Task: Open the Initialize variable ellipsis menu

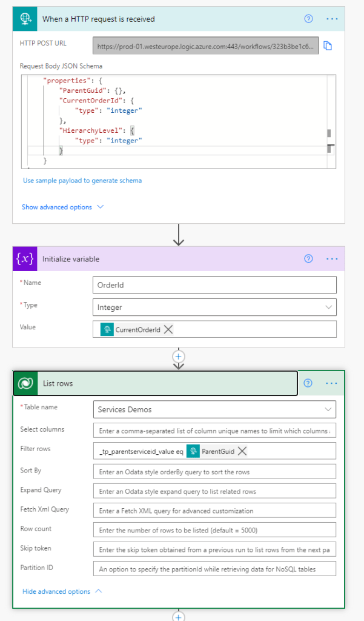Action: [x=331, y=259]
